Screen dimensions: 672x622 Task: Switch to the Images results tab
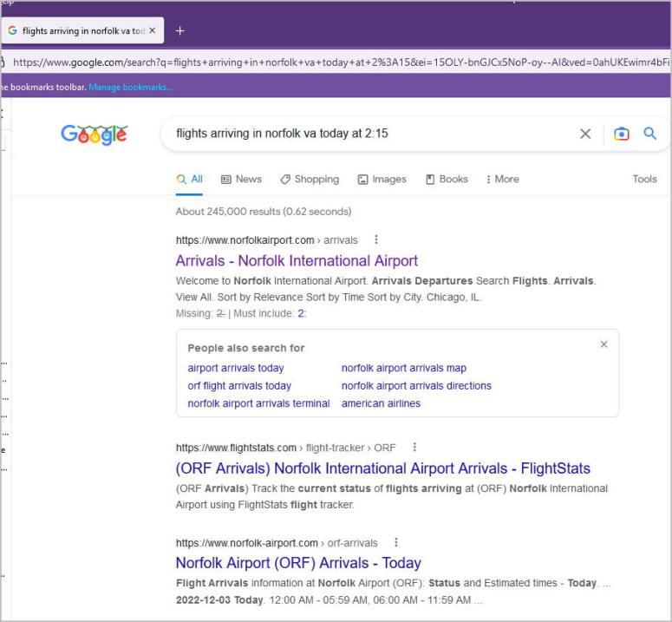tap(382, 179)
